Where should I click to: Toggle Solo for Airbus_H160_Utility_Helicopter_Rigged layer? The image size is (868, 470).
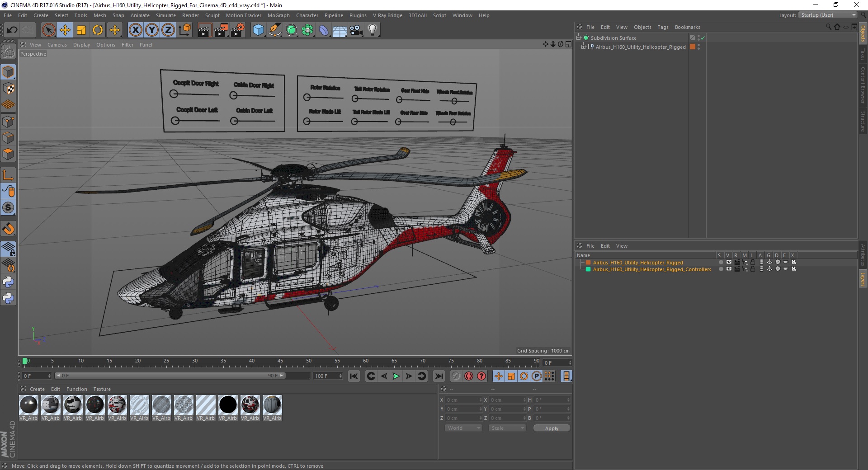[721, 262]
